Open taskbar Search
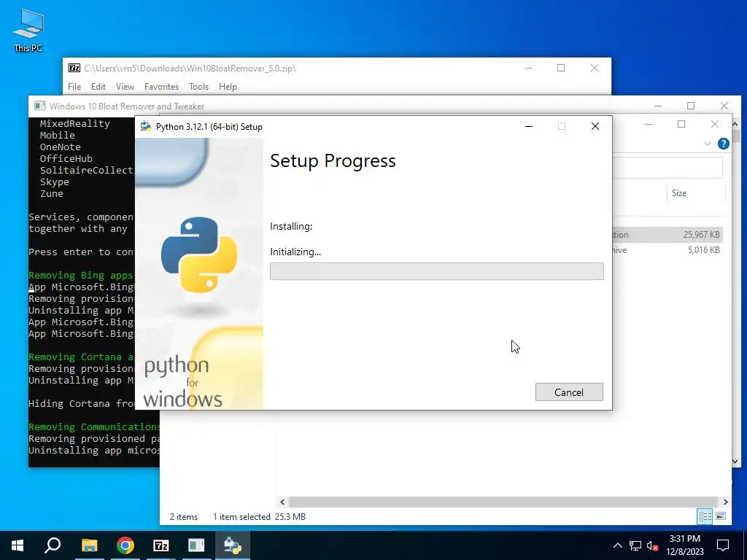747x560 pixels. (53, 545)
